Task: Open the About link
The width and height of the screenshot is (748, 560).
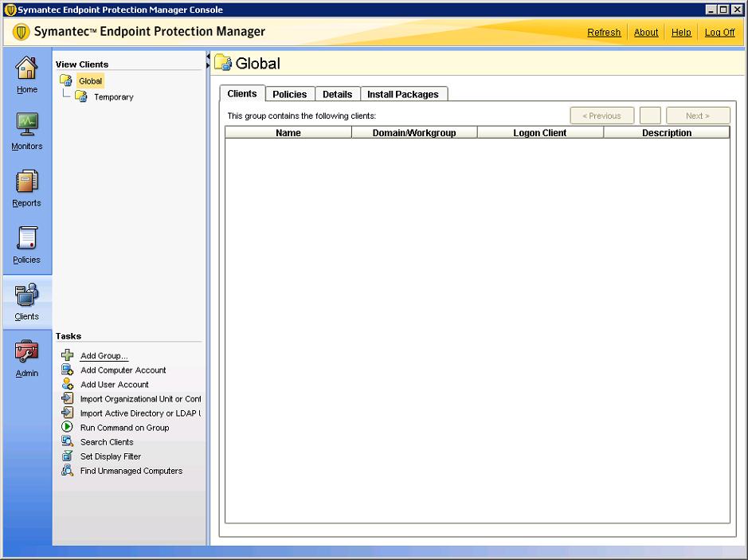Action: pos(646,33)
